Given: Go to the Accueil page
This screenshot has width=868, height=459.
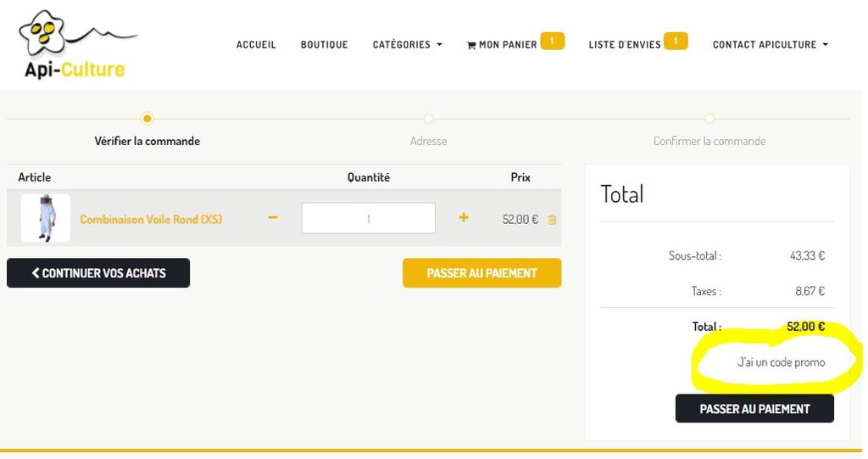Looking at the screenshot, I should click(256, 45).
